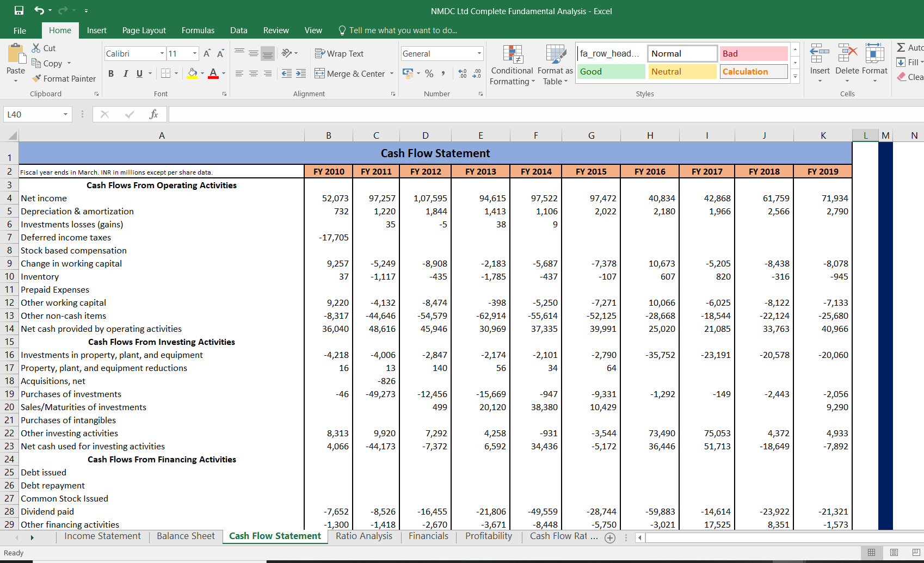Open the font size dropdown
The image size is (924, 563).
[x=195, y=53]
